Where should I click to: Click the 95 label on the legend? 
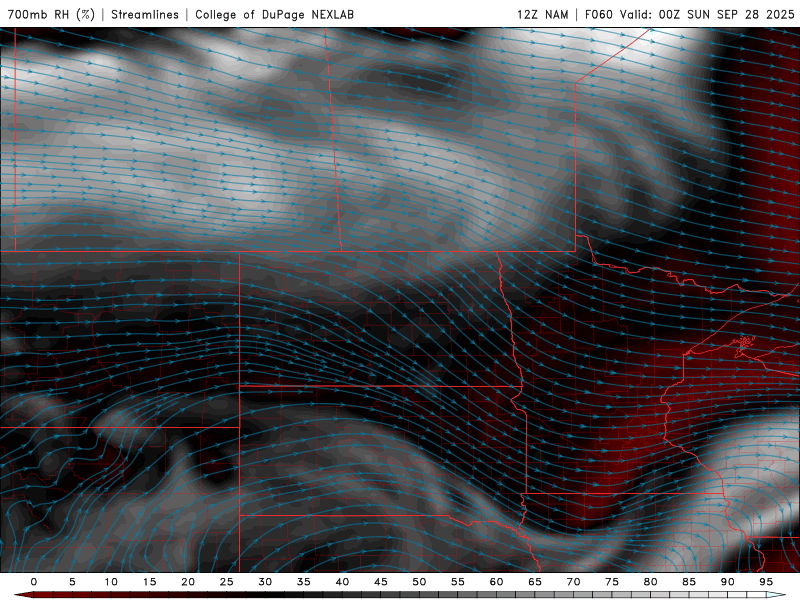tap(766, 582)
